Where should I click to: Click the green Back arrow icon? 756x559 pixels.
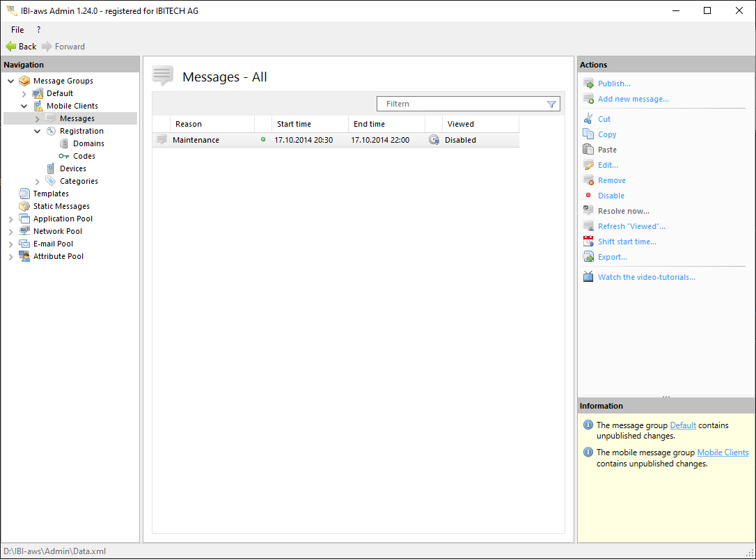coord(11,47)
